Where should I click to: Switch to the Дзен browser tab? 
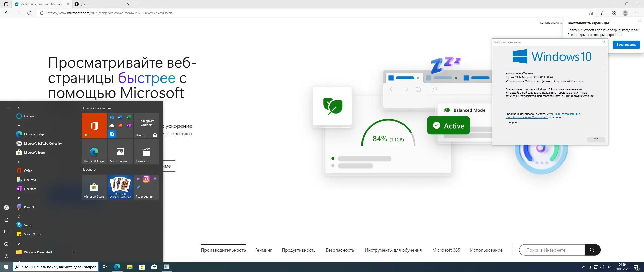coord(101,4)
